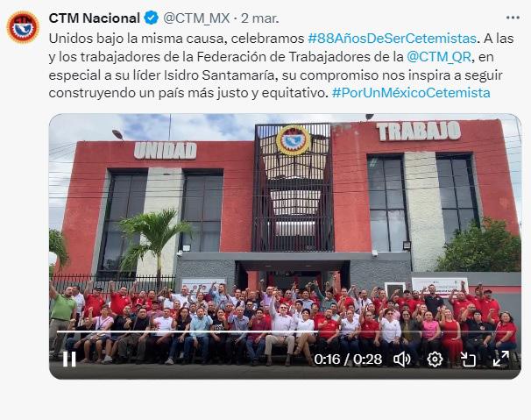Viewport: 531px width, 420px height.
Task: Open the CTM Nacional display name
Action: click(x=94, y=18)
